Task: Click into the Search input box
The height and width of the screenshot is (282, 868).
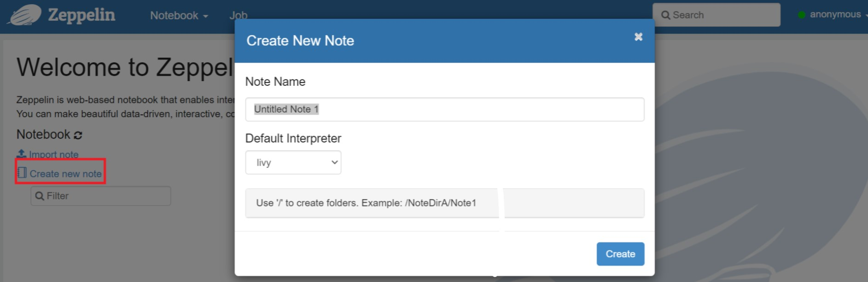Action: pyautogui.click(x=723, y=15)
